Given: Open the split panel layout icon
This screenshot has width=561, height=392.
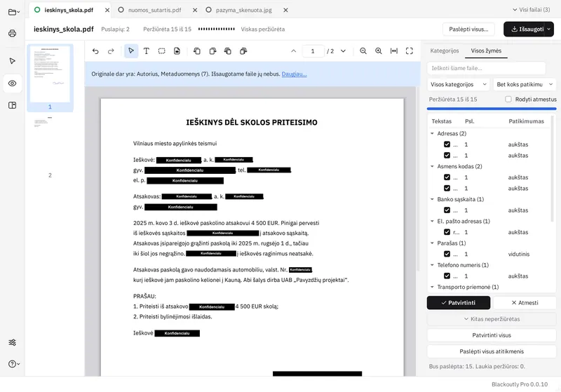Looking at the screenshot, I should [x=12, y=105].
